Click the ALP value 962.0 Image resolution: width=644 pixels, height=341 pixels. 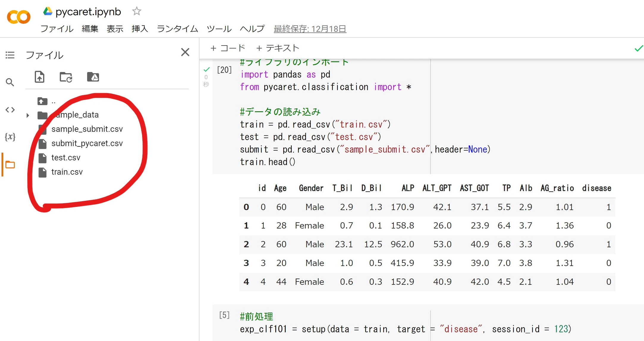(402, 244)
